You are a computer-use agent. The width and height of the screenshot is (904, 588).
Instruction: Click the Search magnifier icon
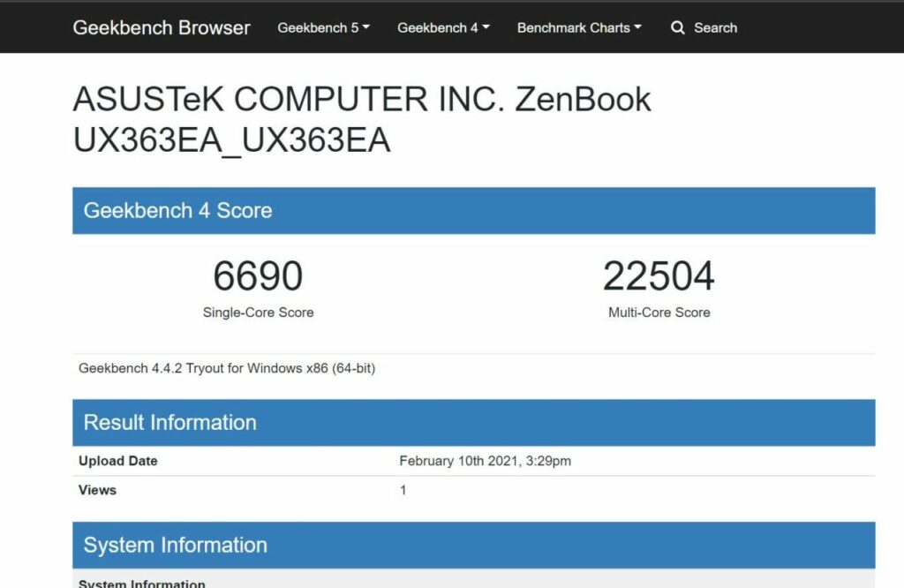coord(678,27)
